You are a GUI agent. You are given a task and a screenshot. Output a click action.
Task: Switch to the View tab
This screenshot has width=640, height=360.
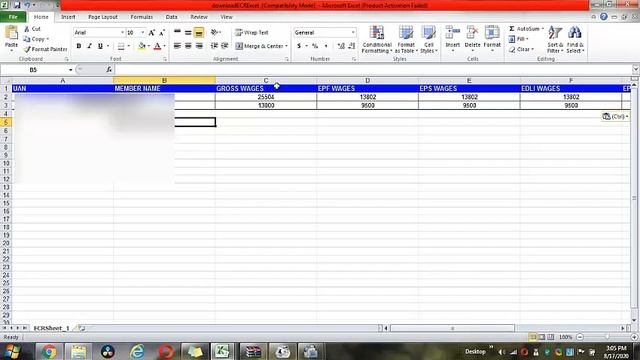[226, 17]
